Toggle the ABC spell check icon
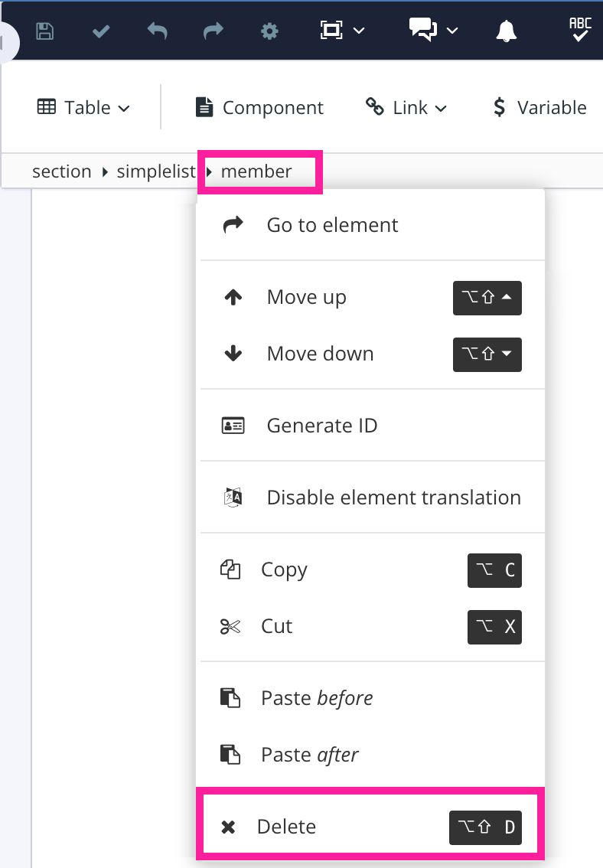Screen dimensions: 603x868 [580, 30]
